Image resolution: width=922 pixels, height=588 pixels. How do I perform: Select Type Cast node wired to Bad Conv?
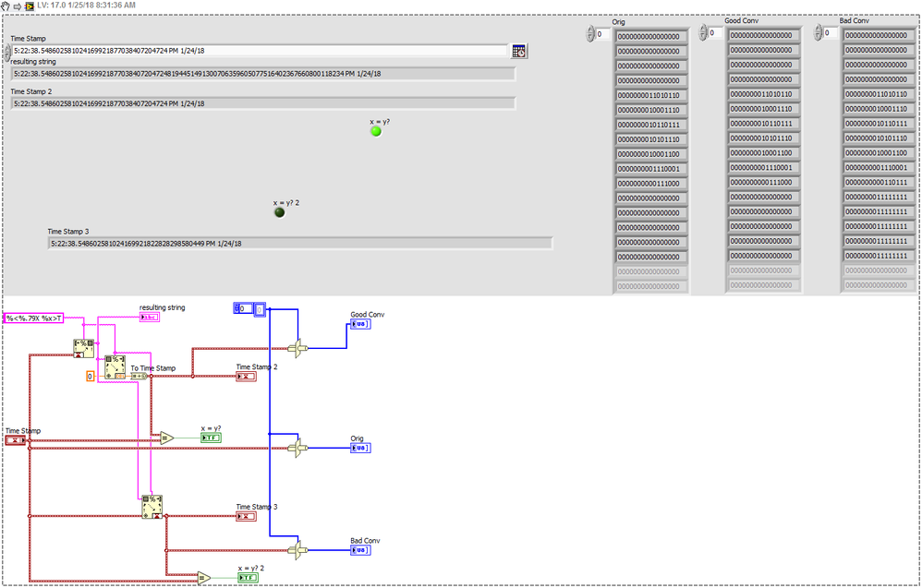point(298,550)
